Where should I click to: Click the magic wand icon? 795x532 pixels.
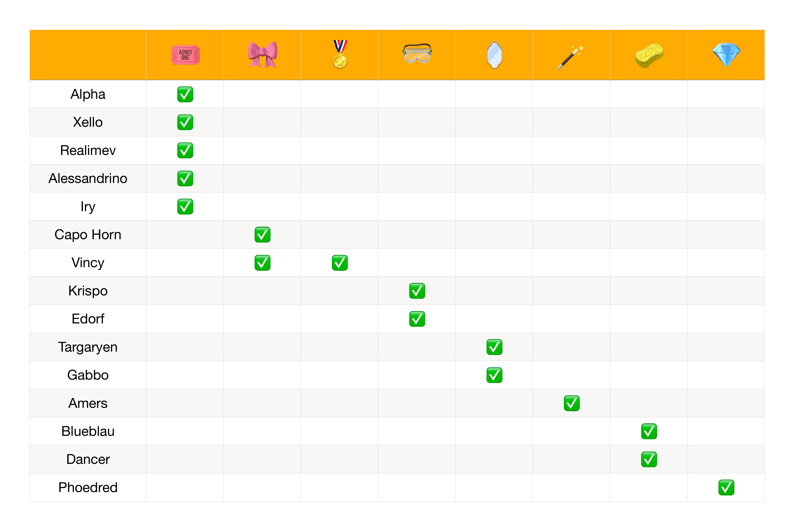tap(571, 56)
